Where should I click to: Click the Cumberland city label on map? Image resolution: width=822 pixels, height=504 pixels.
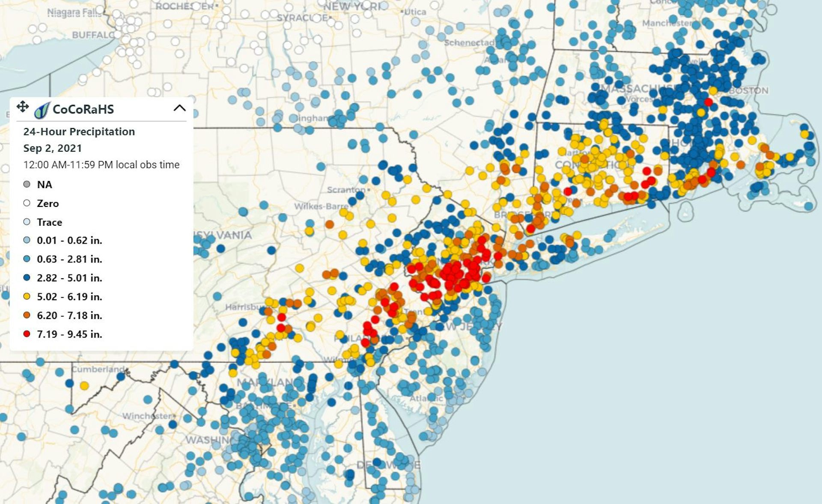[x=98, y=369]
